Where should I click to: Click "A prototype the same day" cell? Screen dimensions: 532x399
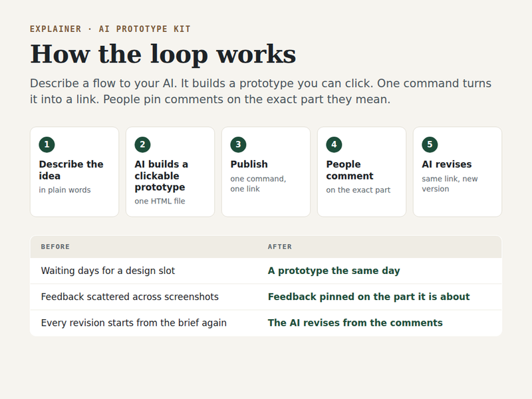(x=334, y=271)
